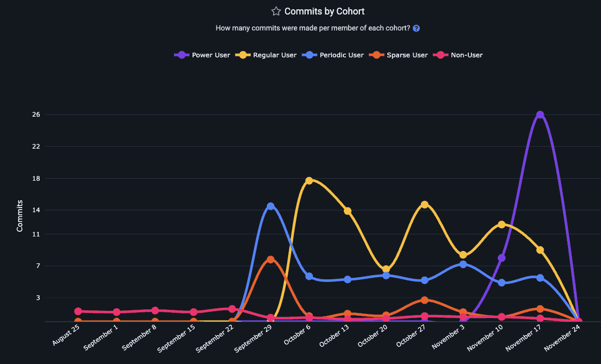
Task: Click Non-User point on September 22
Action: pyautogui.click(x=232, y=308)
